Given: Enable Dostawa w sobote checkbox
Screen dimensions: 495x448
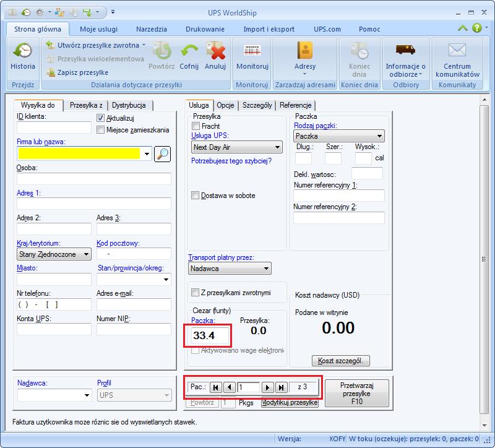Looking at the screenshot, I should [x=195, y=196].
